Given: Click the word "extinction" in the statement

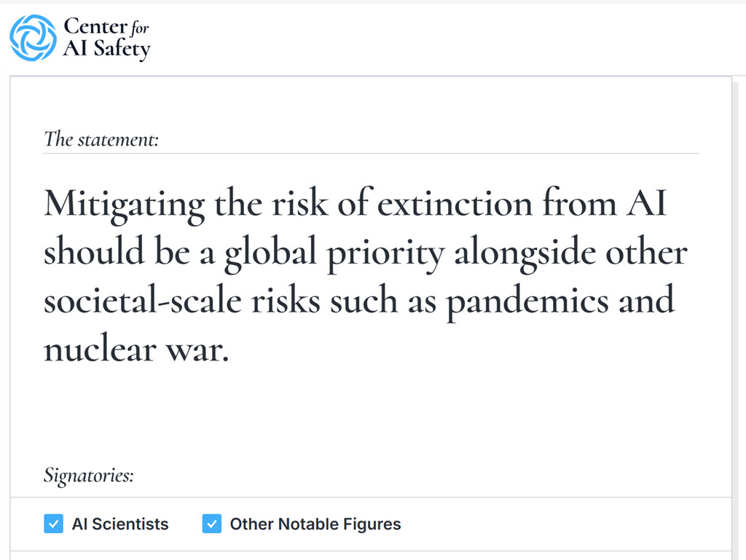Looking at the screenshot, I should [454, 205].
